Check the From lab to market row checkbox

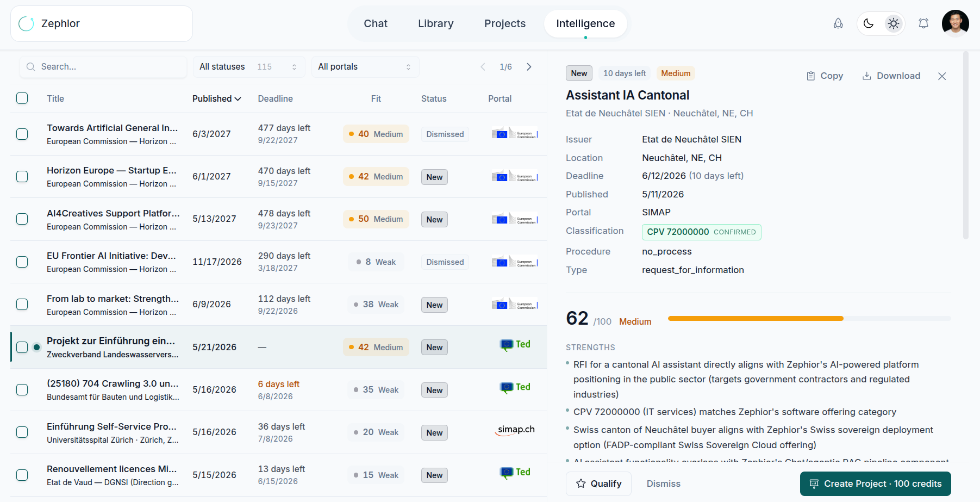pyautogui.click(x=22, y=305)
